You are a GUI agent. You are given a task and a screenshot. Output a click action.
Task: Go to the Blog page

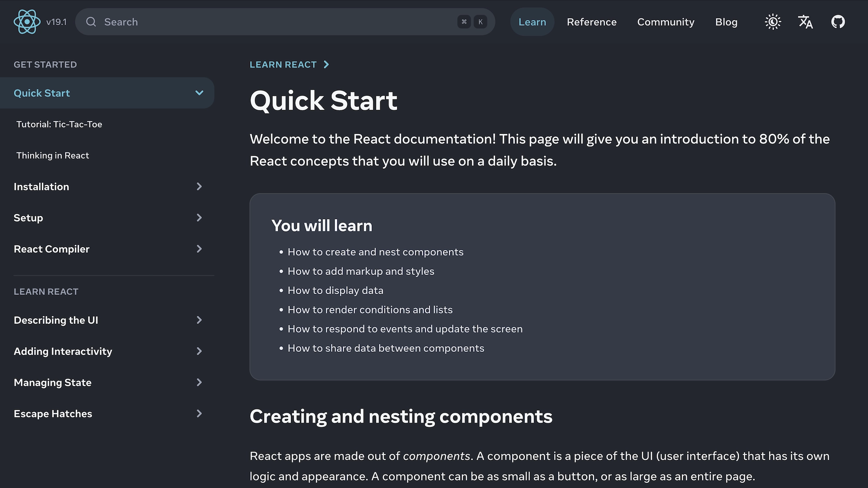point(726,22)
